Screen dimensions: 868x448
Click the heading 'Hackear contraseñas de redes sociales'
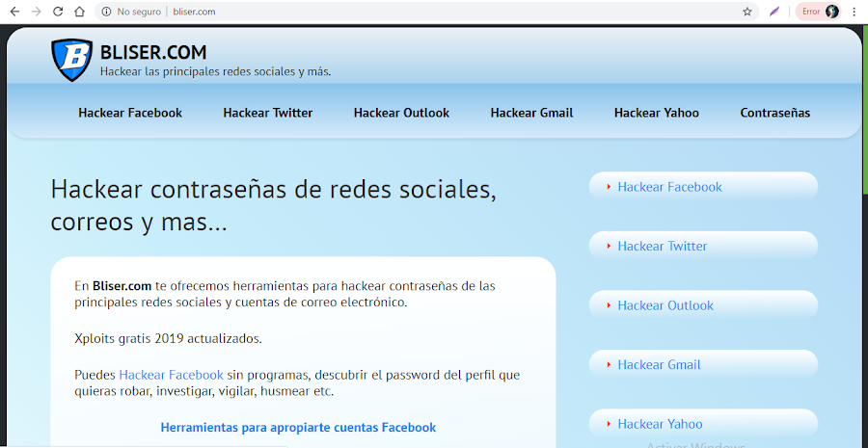pos(273,190)
